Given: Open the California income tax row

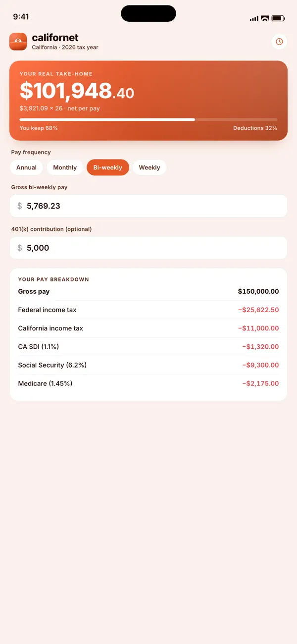Looking at the screenshot, I should (x=148, y=328).
